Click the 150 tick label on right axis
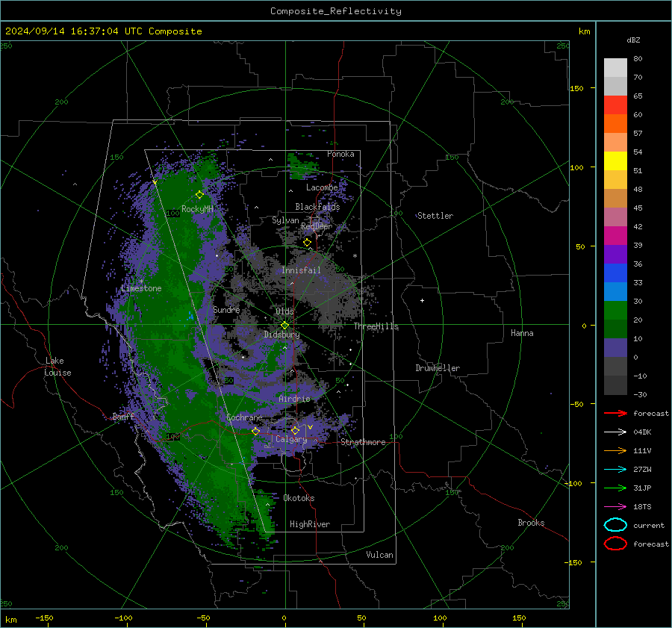This screenshot has height=628, width=672. [x=576, y=88]
